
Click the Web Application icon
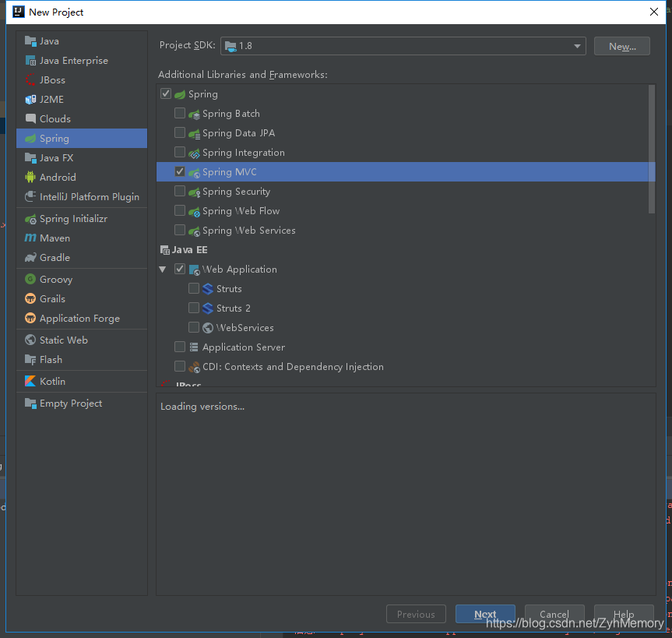(194, 270)
